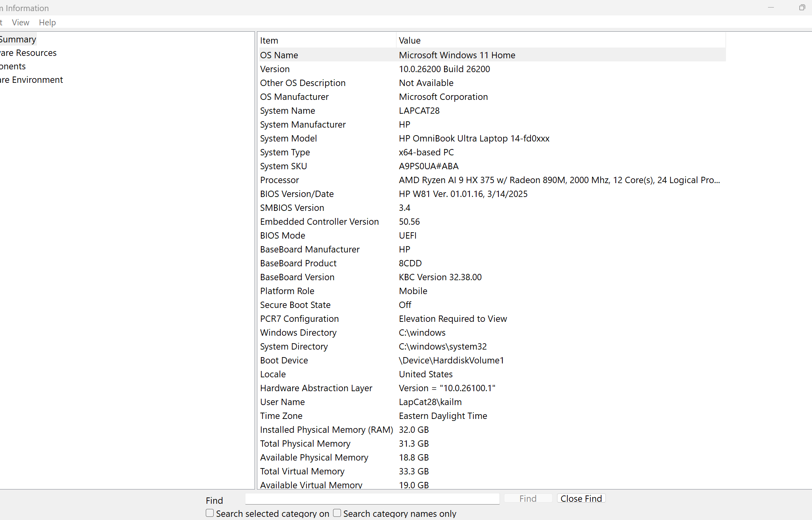Select the Secure Boot State row

pyautogui.click(x=492, y=305)
